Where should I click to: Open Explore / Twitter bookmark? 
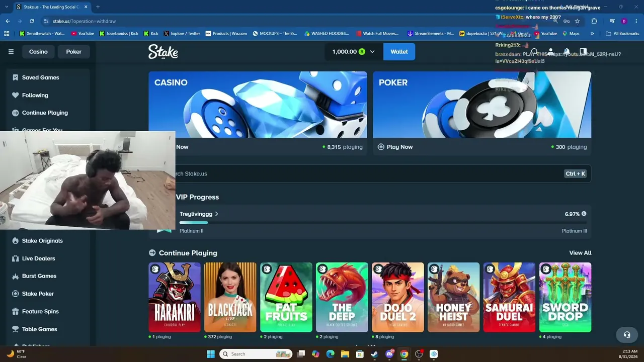pos(182,34)
